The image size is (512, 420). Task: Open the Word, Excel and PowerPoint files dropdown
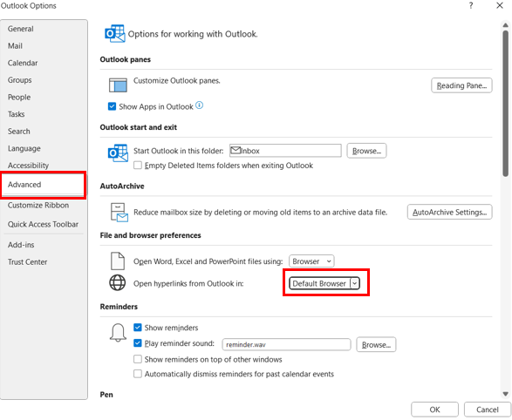point(311,261)
